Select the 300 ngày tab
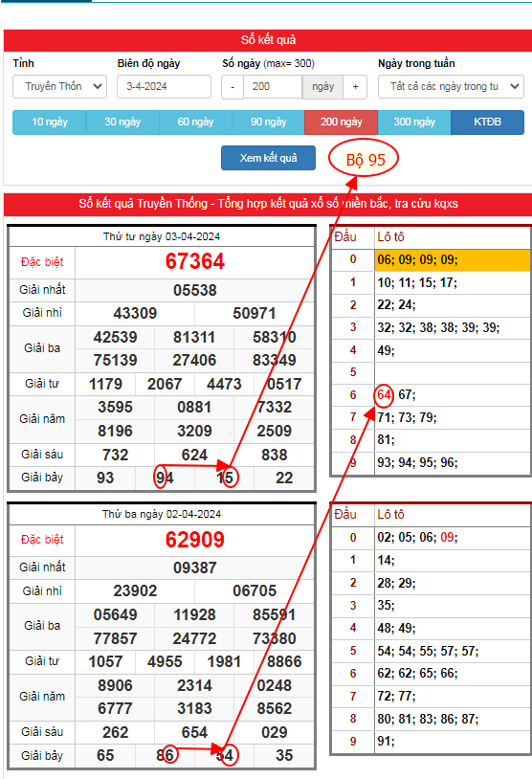Screen dimensions: 532x779 [414, 122]
